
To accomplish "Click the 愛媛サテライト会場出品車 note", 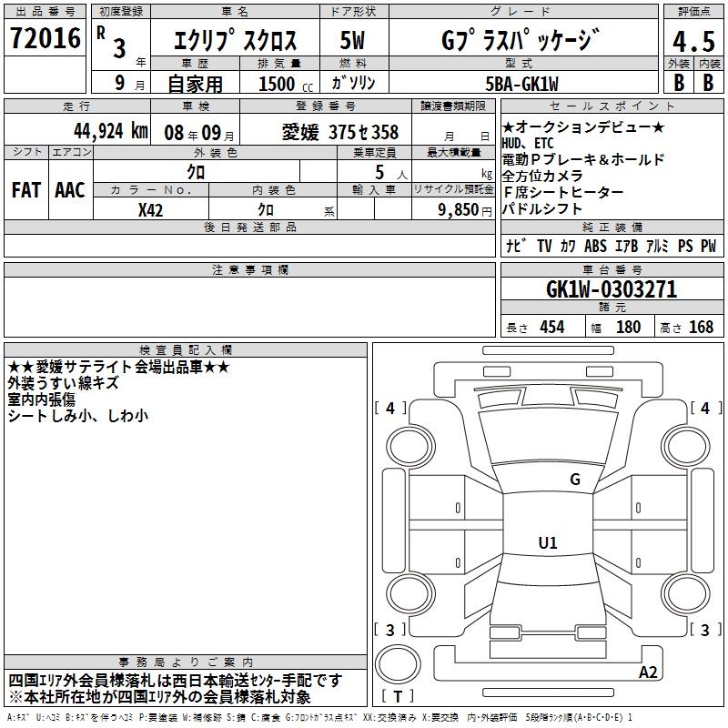I will (119, 367).
